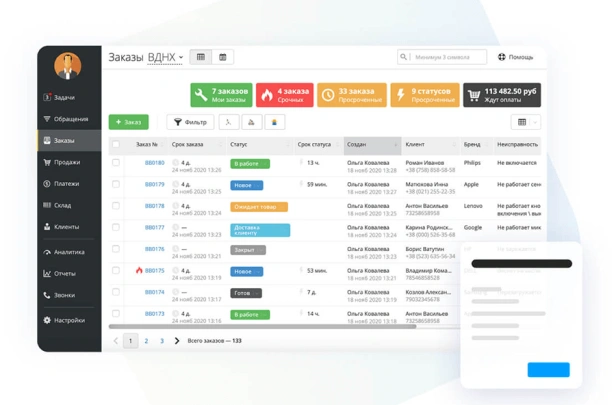Open order link ВВ0179
This screenshot has width=616, height=405.
(155, 184)
